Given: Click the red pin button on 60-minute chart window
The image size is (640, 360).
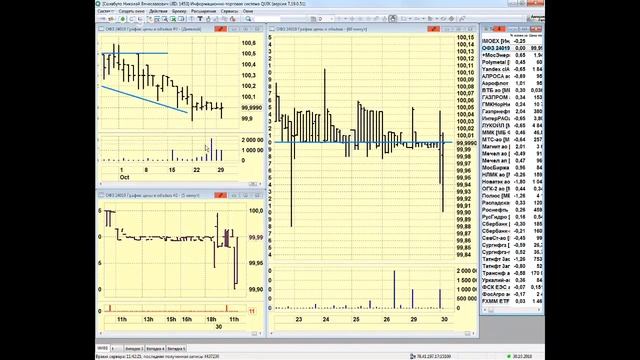Looking at the screenshot, I should [433, 29].
